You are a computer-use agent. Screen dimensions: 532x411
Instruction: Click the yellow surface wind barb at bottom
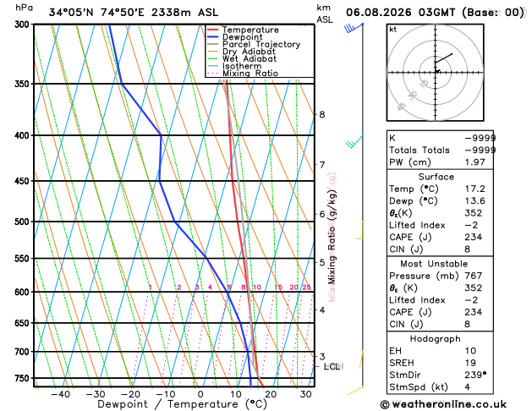tap(355, 390)
